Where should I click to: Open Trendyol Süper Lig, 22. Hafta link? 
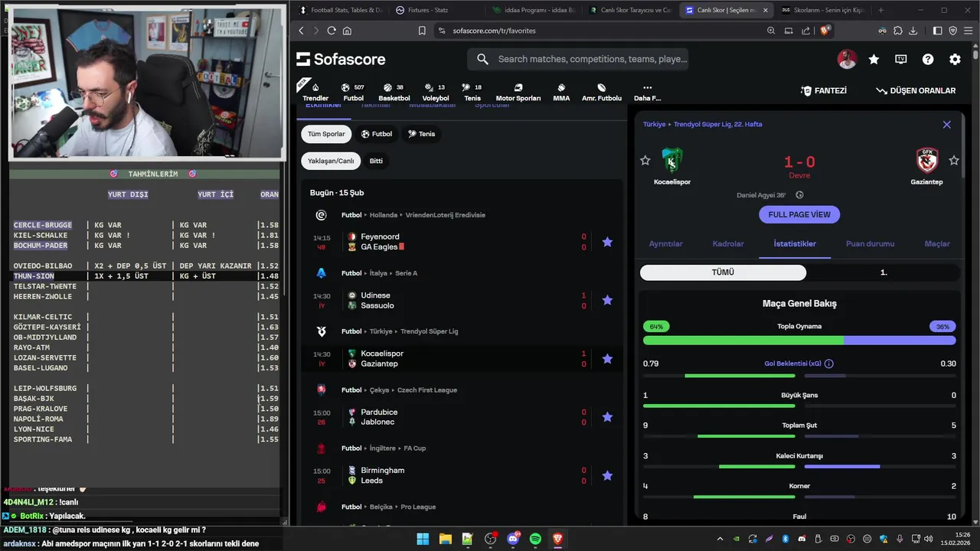click(717, 124)
